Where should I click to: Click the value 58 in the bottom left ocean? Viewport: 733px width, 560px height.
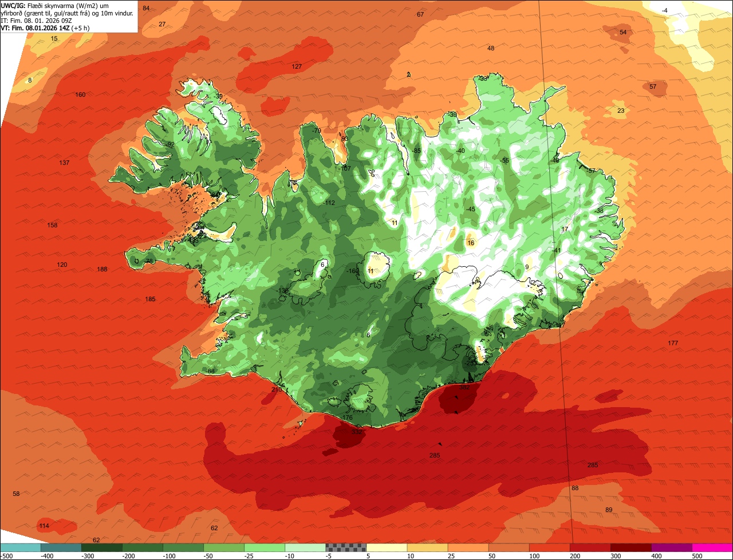(x=16, y=494)
